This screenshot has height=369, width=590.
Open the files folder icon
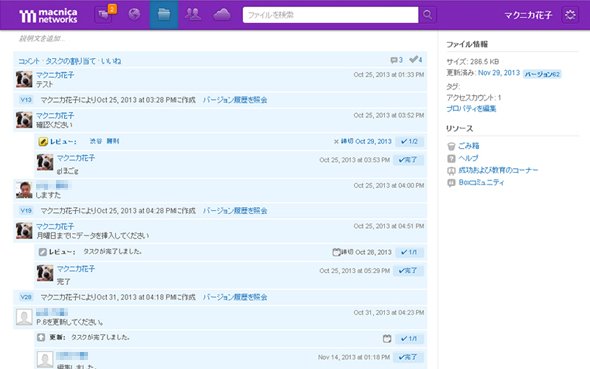coord(164,15)
